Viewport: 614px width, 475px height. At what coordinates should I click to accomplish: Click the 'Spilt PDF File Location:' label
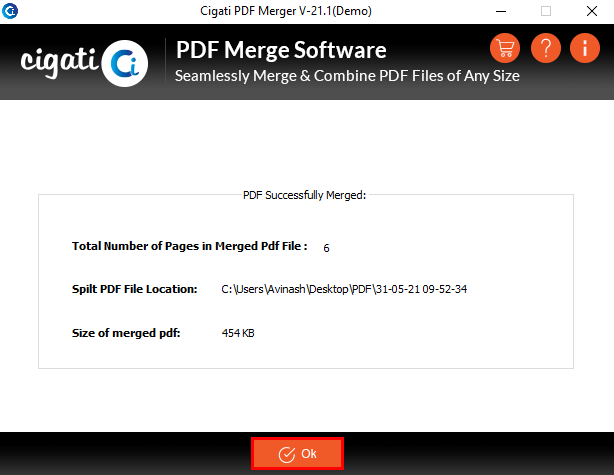tap(134, 289)
